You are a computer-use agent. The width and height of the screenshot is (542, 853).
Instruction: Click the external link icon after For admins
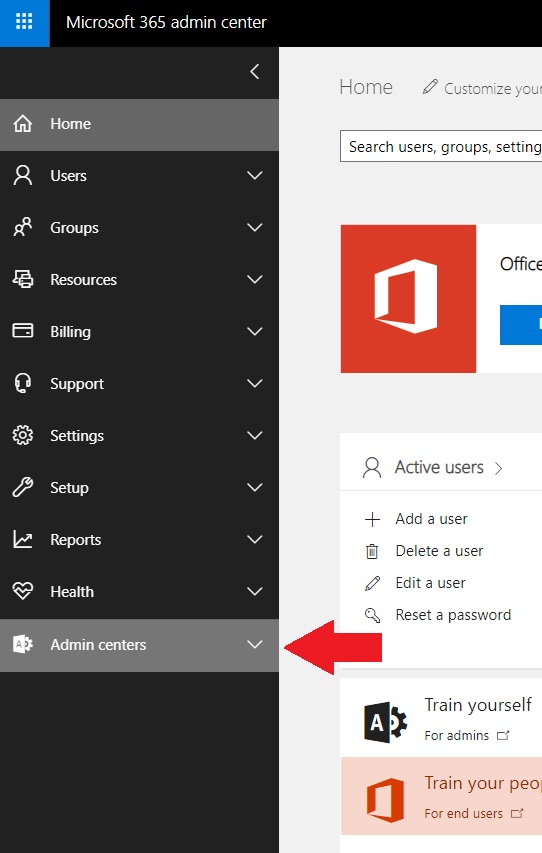coord(503,735)
